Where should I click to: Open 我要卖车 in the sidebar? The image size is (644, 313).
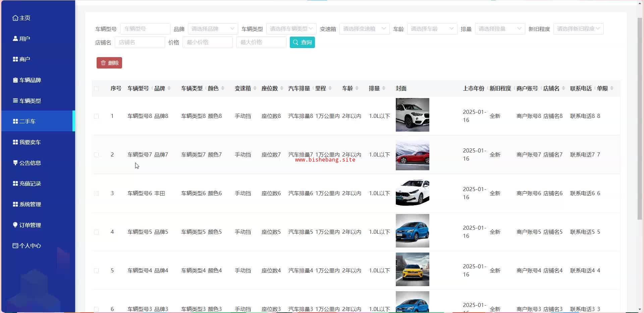tap(30, 142)
